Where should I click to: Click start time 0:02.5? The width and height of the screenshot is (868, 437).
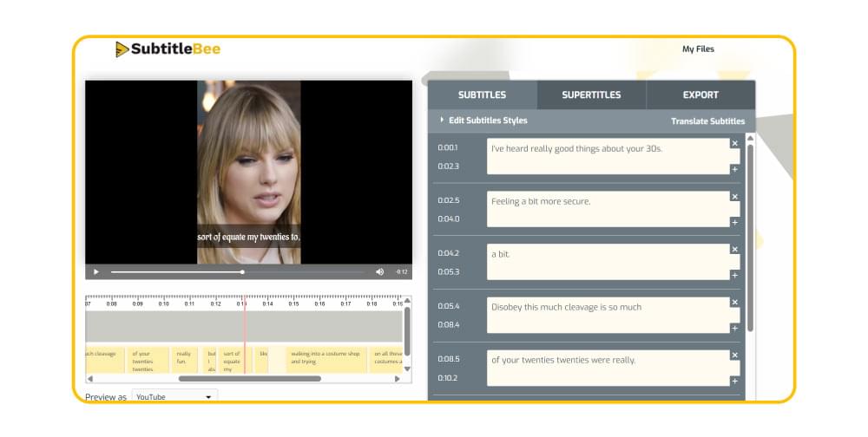[x=449, y=200]
